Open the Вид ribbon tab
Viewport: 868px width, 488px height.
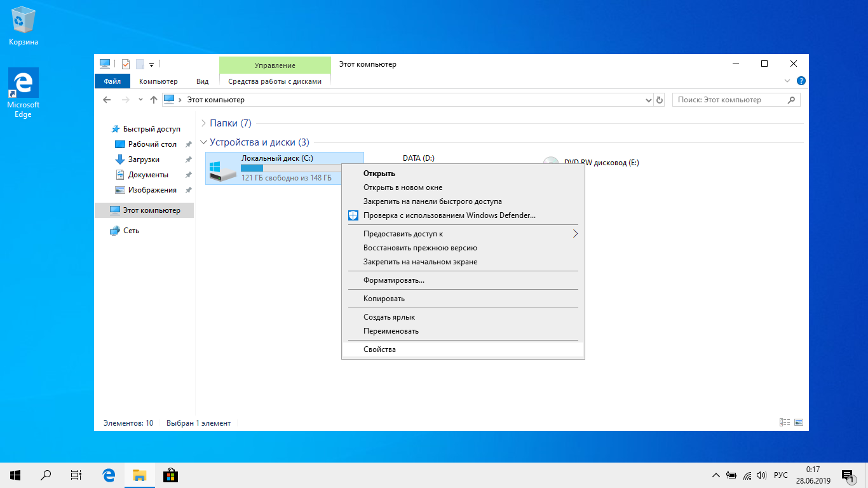pos(202,81)
